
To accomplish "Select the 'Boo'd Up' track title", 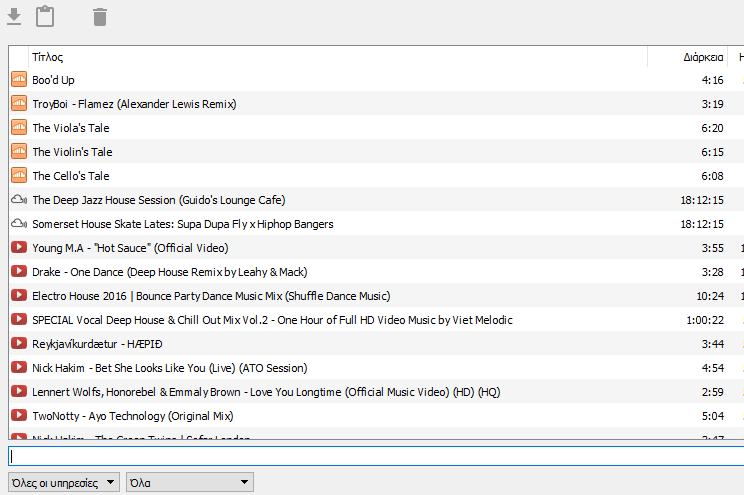I will [53, 80].
